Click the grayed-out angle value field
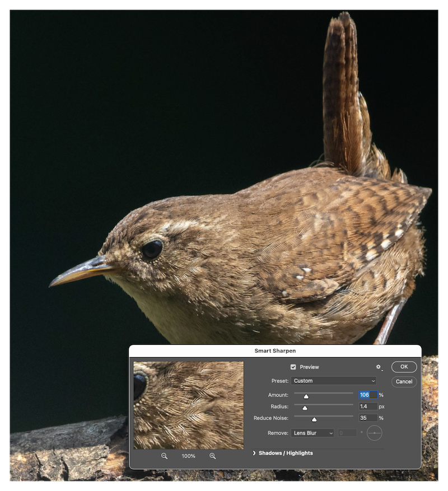The image size is (448, 491). pyautogui.click(x=348, y=433)
